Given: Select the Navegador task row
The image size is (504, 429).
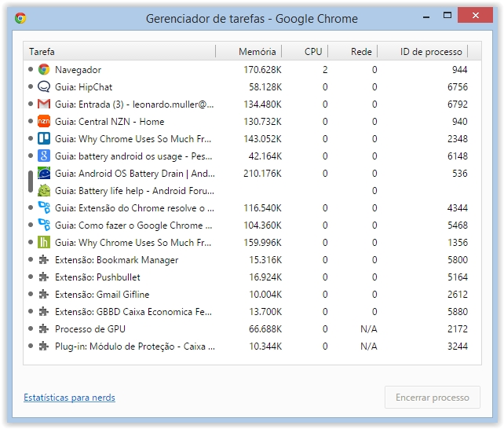Looking at the screenshot, I should click(x=252, y=69).
